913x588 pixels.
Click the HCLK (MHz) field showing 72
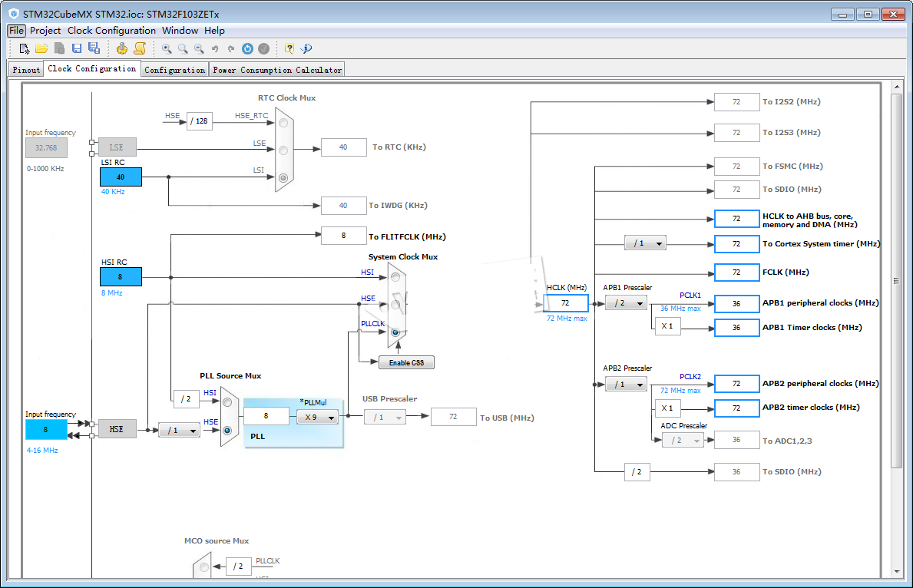pos(565,302)
